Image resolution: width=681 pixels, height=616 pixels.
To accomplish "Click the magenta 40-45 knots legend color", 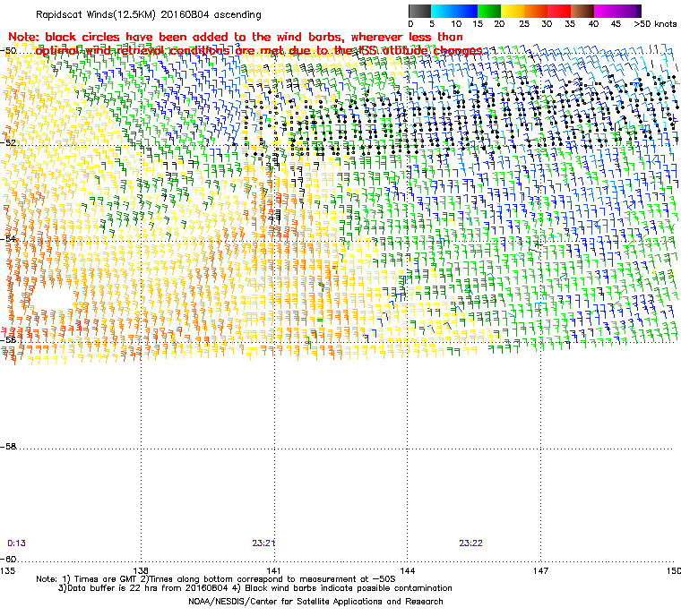I will coord(607,11).
